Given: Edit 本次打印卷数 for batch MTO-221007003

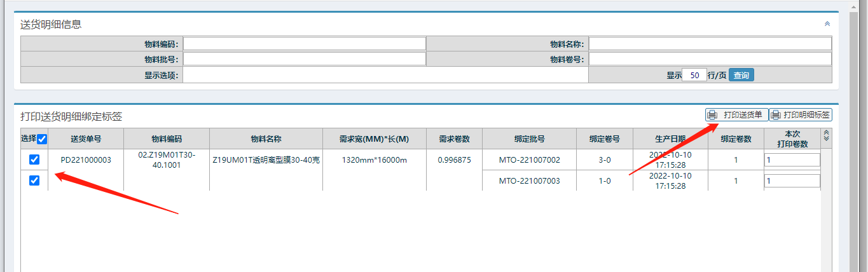Looking at the screenshot, I should (792, 181).
